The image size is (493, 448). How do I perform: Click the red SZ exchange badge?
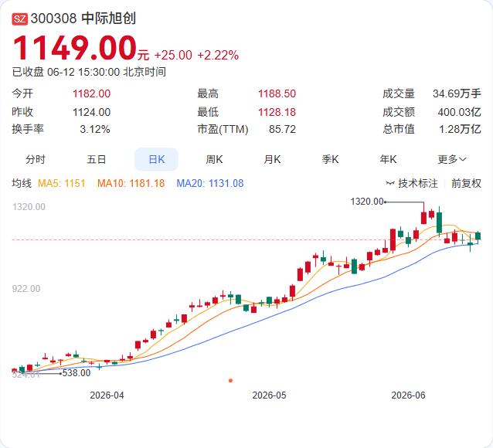tap(20, 19)
